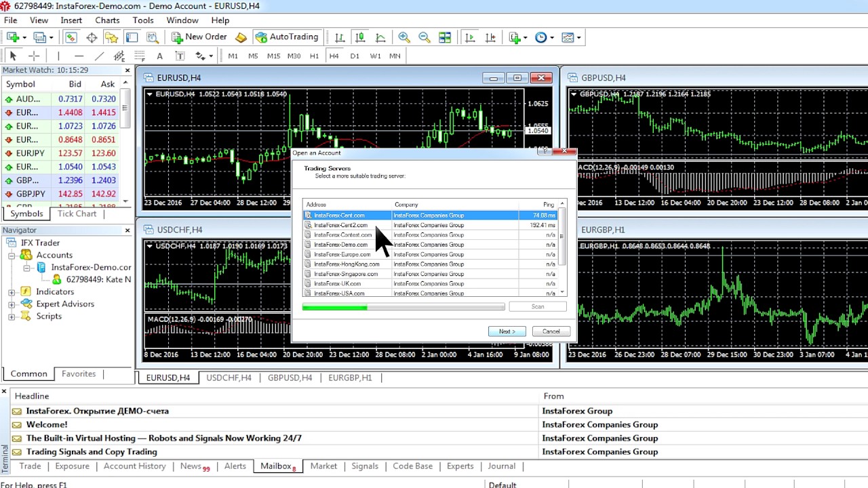Expand the Expert Advisors tree node
The image size is (868, 488).
12,304
